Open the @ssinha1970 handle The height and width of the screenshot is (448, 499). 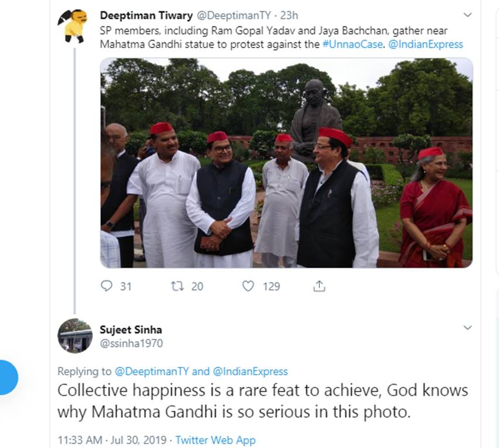click(132, 343)
